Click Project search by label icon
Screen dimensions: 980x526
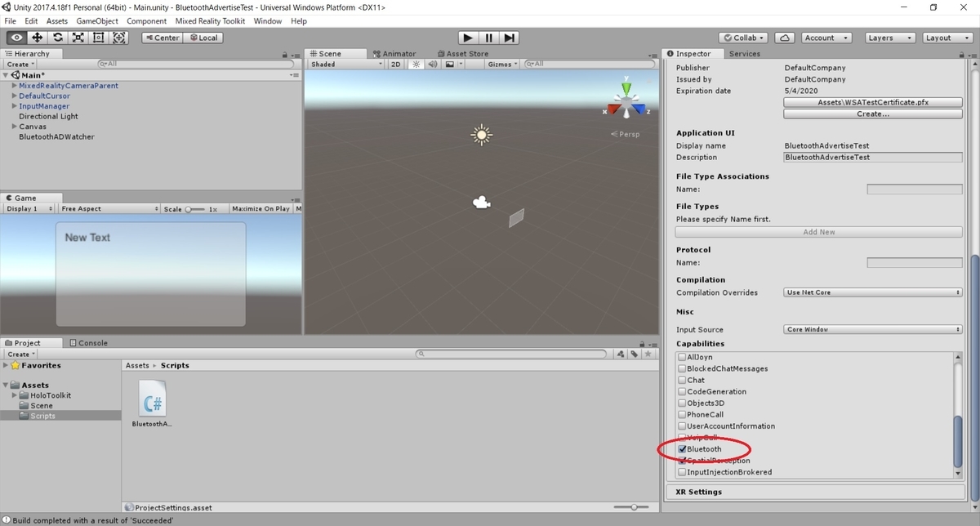pyautogui.click(x=635, y=354)
